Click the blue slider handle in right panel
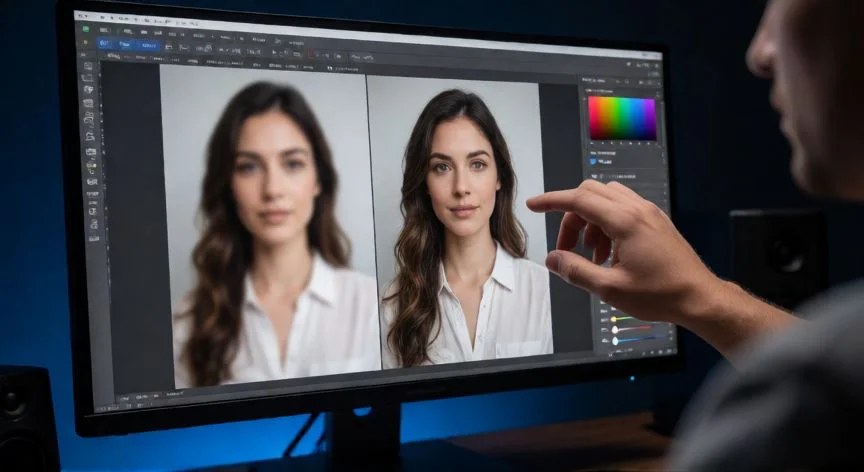864x472 pixels. 615,341
